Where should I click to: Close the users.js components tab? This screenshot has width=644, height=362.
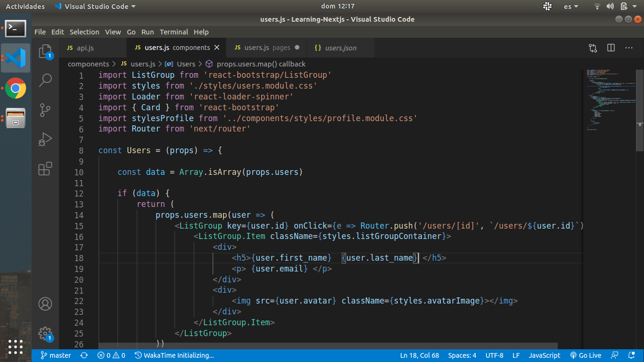point(217,48)
